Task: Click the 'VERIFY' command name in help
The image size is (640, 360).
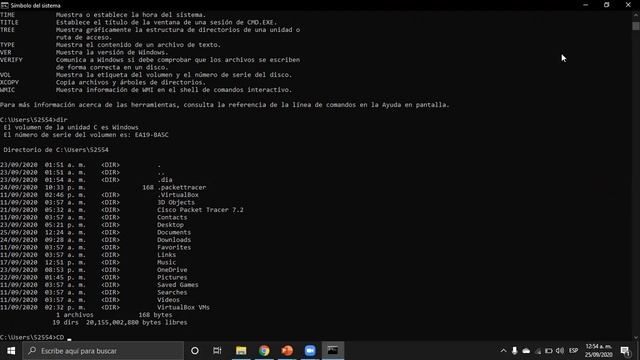Action: coord(11,60)
